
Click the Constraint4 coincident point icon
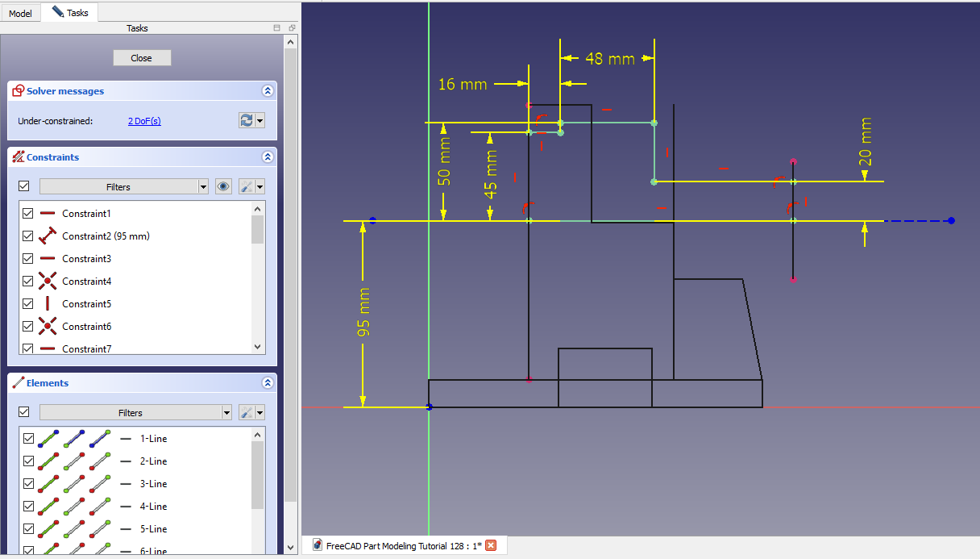click(48, 282)
